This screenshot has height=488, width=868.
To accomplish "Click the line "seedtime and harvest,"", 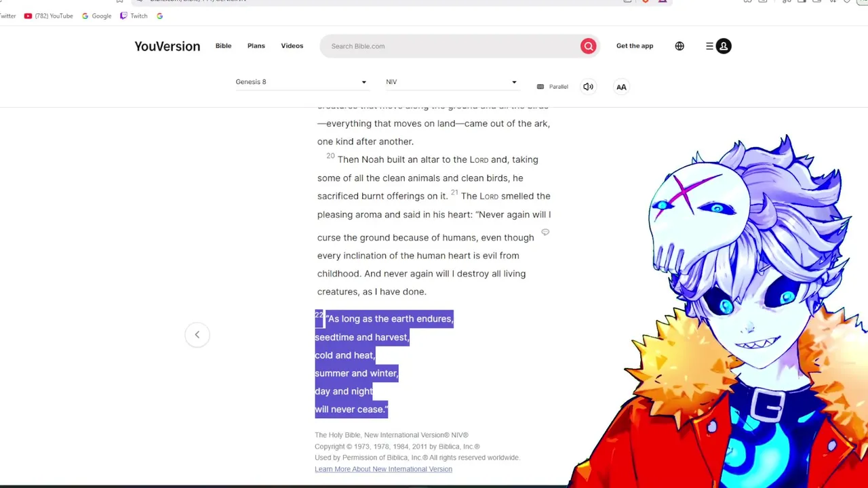I will click(x=362, y=337).
